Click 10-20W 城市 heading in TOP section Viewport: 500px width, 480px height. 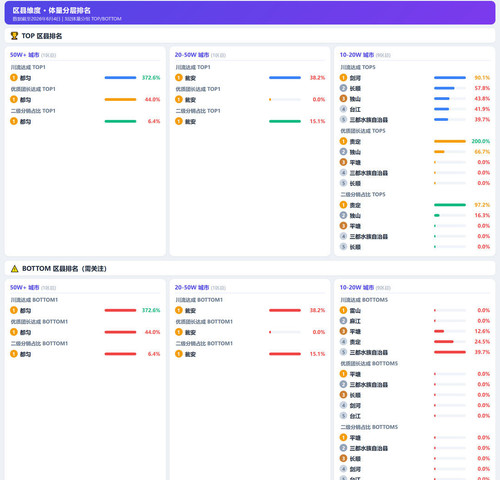357,55
